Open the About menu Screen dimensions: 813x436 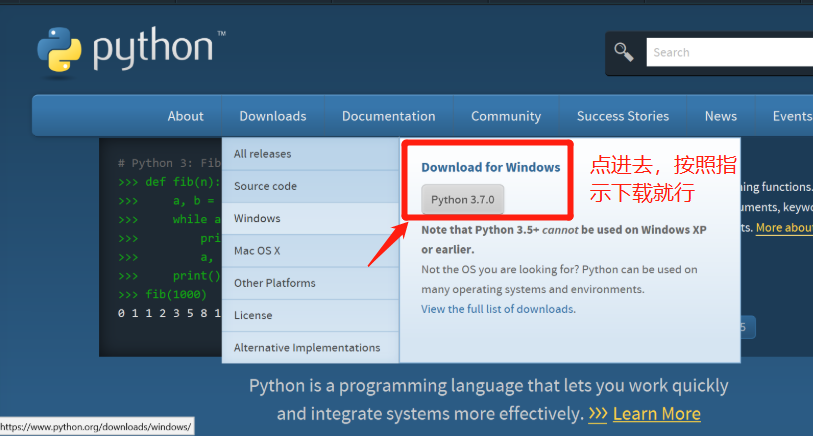point(185,116)
